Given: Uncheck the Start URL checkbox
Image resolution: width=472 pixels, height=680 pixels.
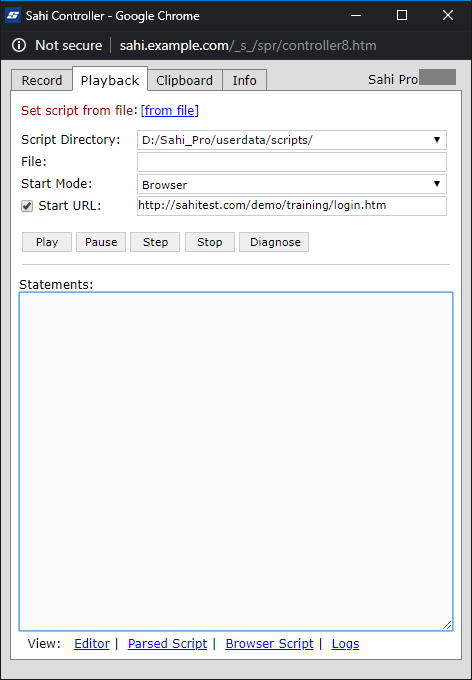Looking at the screenshot, I should click(x=27, y=206).
